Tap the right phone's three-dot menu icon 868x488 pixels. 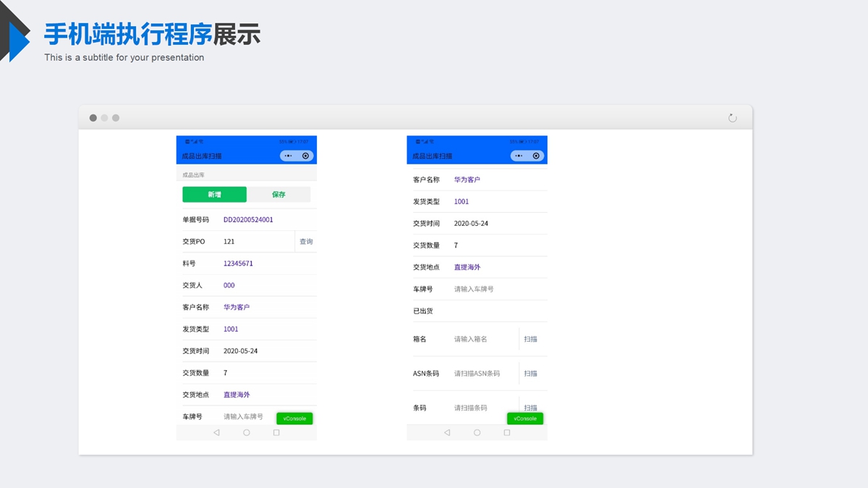[519, 156]
